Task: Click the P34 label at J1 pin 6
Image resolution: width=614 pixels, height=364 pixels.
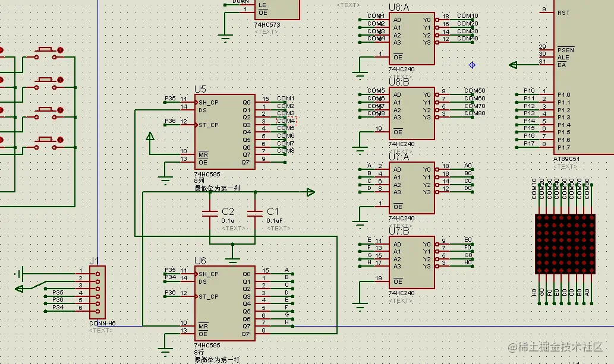Action: click(58, 307)
